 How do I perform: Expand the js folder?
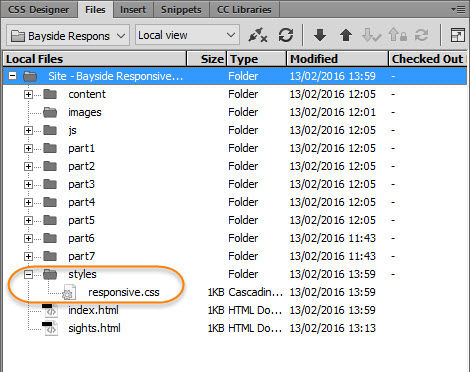(x=28, y=131)
